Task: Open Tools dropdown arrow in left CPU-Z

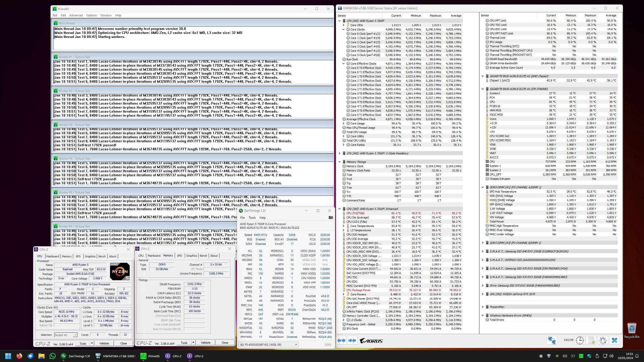Action: [92, 343]
